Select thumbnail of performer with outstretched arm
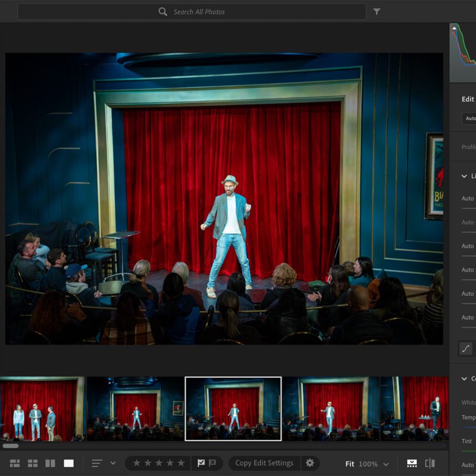Image resolution: width=476 pixels, height=476 pixels. 331,409
